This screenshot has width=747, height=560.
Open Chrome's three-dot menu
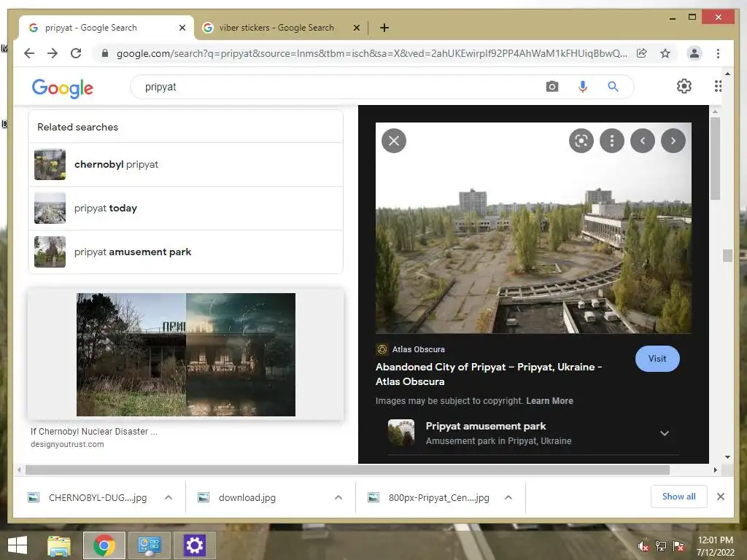tap(718, 53)
